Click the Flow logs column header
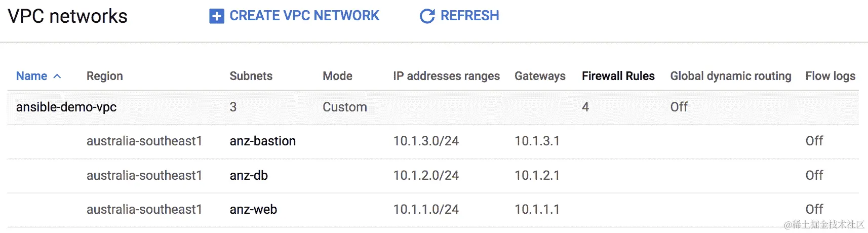The width and height of the screenshot is (868, 233). (x=830, y=76)
